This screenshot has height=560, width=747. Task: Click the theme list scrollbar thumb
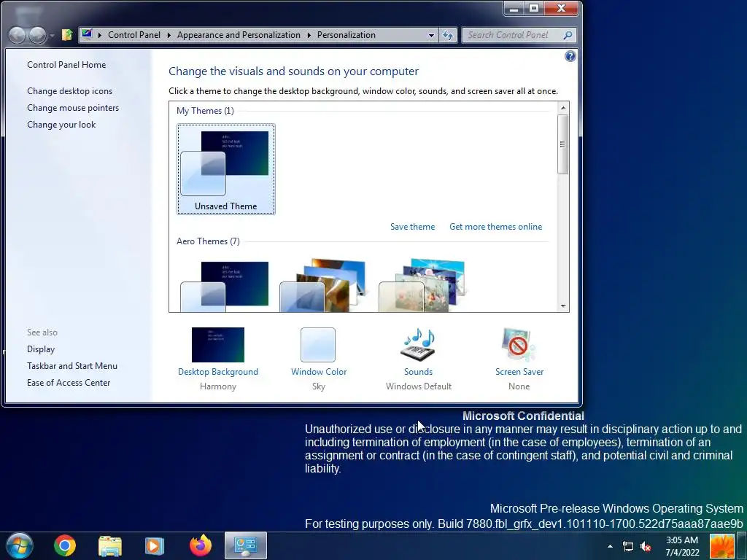[x=563, y=144]
